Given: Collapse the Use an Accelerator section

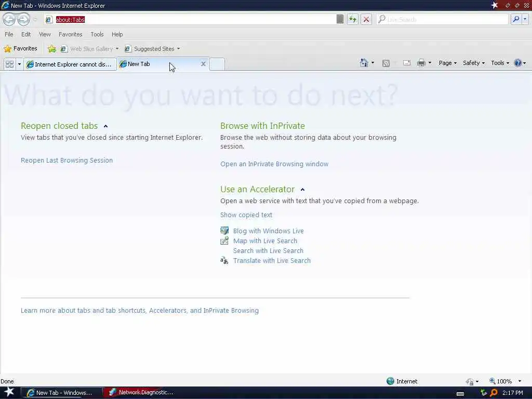Looking at the screenshot, I should tap(303, 190).
